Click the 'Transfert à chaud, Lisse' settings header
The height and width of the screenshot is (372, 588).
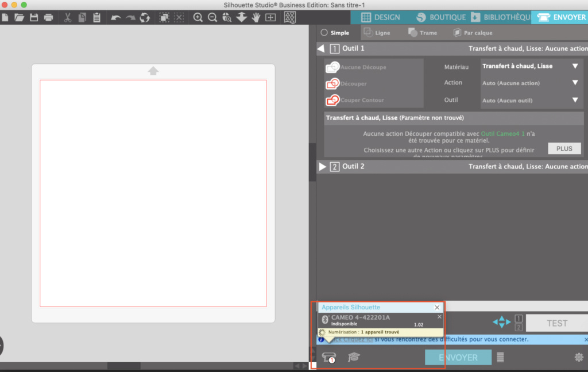point(454,118)
